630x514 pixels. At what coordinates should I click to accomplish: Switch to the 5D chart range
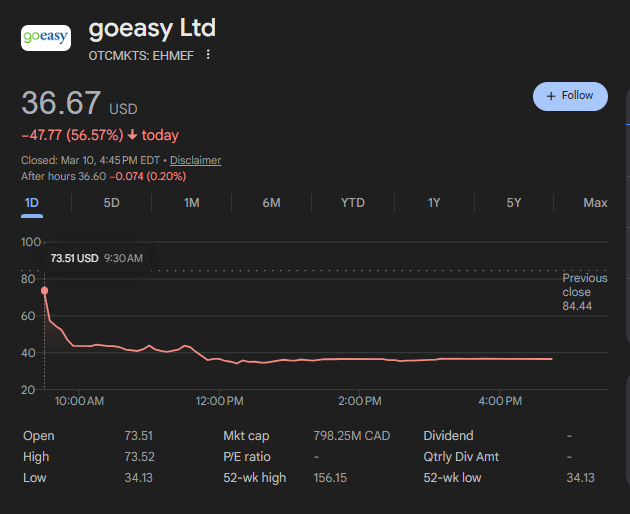pos(111,203)
